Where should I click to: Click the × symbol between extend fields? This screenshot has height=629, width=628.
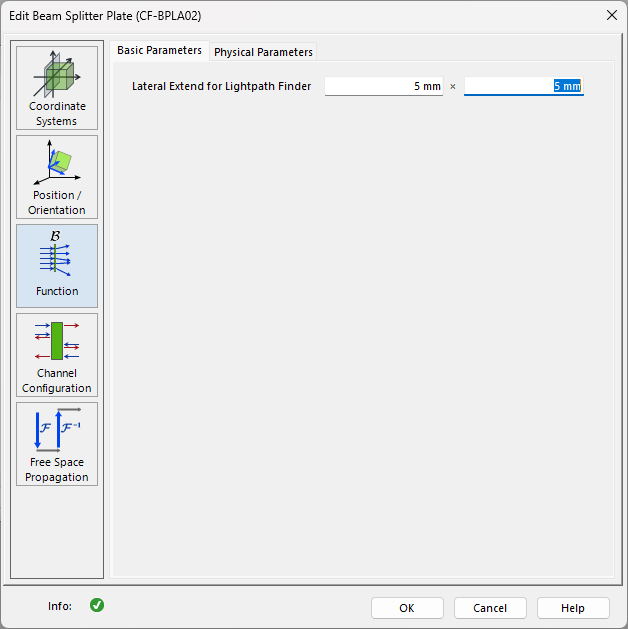[453, 87]
